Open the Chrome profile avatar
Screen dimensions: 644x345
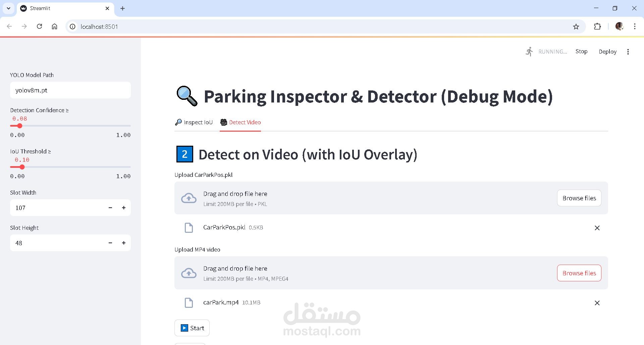tap(619, 26)
